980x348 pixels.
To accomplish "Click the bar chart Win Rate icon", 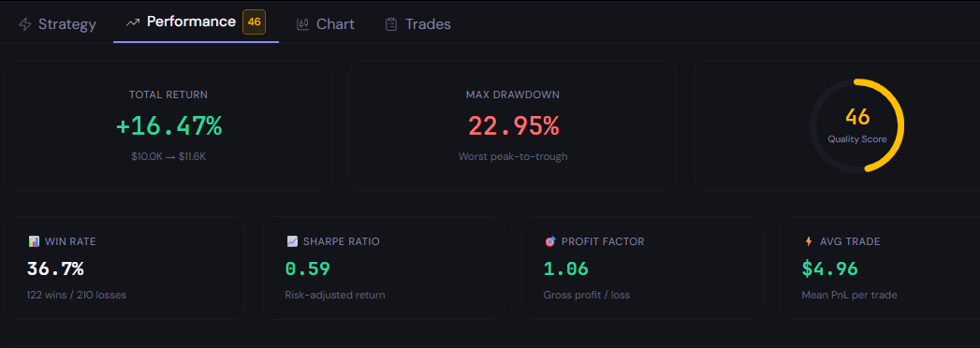I will (34, 241).
